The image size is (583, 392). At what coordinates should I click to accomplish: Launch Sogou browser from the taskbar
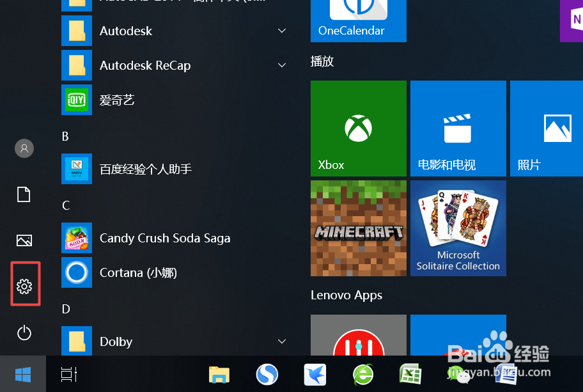(267, 374)
